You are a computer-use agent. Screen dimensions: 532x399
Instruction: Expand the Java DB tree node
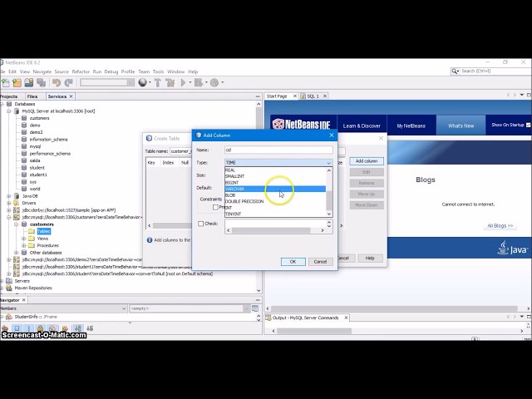click(9, 196)
